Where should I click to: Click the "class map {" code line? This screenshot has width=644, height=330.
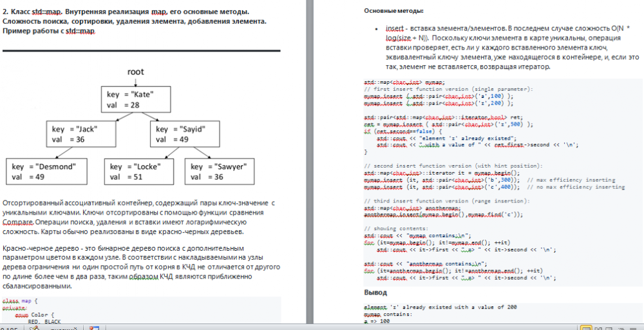pos(21,301)
